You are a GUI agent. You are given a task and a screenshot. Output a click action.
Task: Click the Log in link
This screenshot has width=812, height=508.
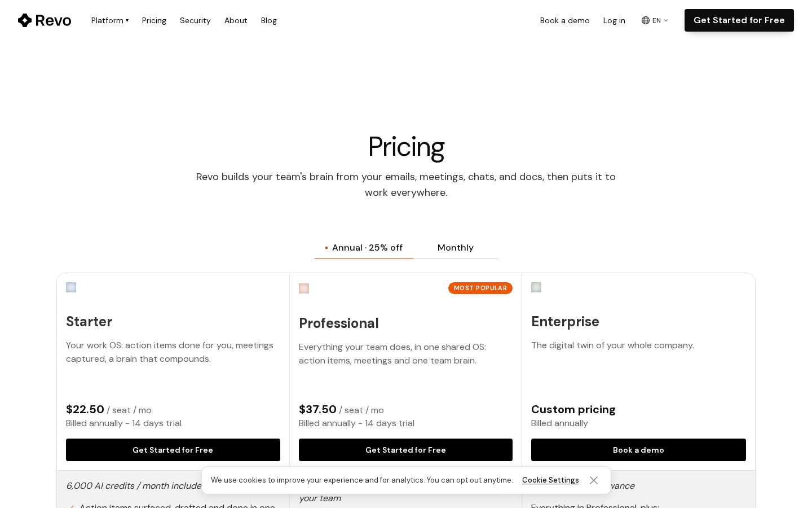point(614,20)
